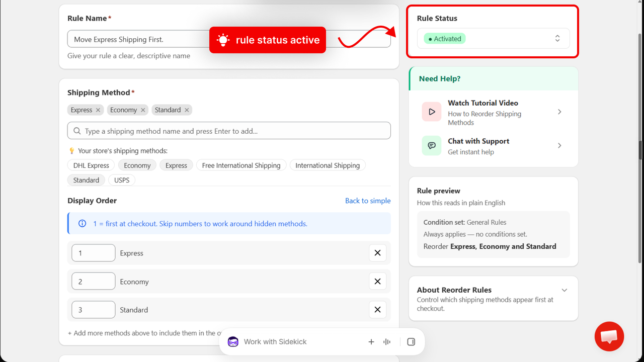Focus the shipping method search field

[229, 131]
